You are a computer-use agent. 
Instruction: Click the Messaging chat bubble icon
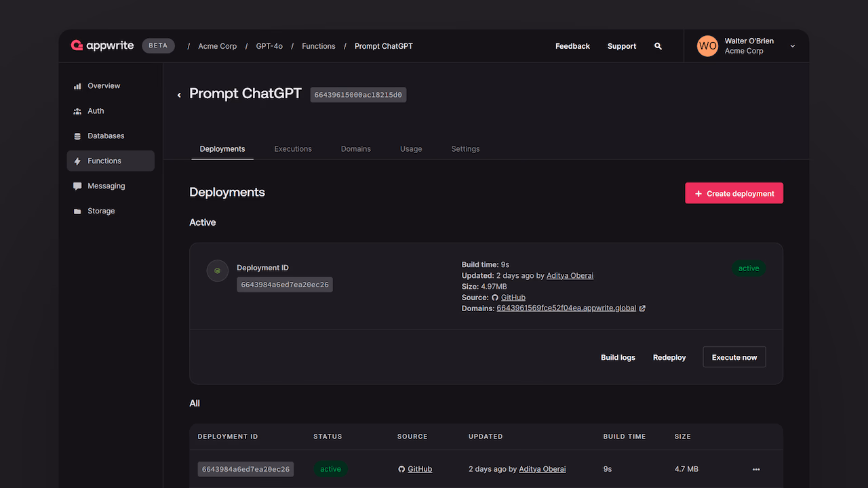(77, 186)
